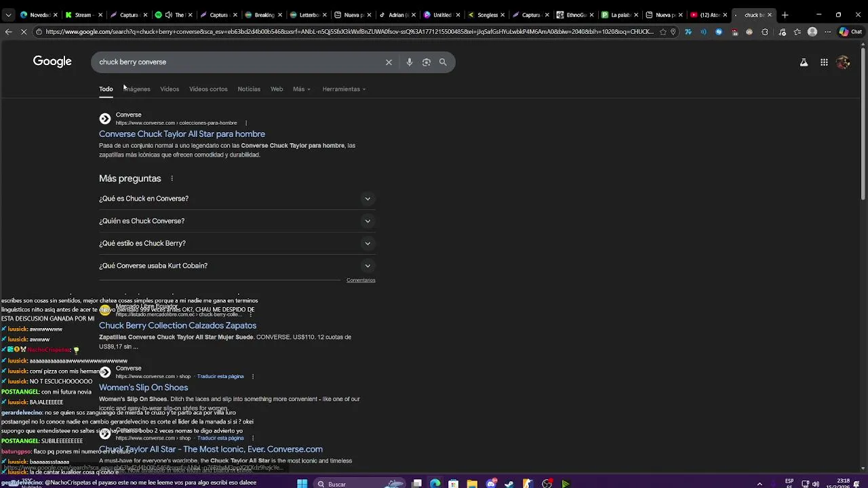
Task: Click the Comentarios feedback link
Action: click(x=361, y=280)
